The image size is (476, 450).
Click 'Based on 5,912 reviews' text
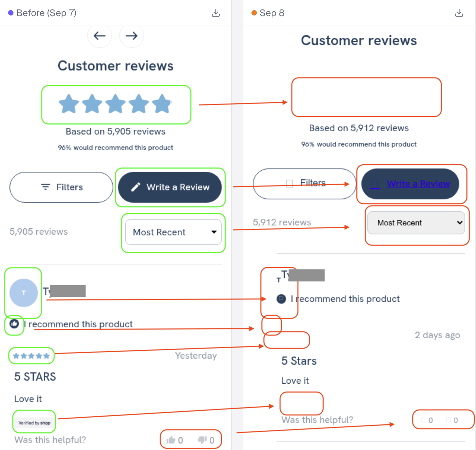point(359,128)
